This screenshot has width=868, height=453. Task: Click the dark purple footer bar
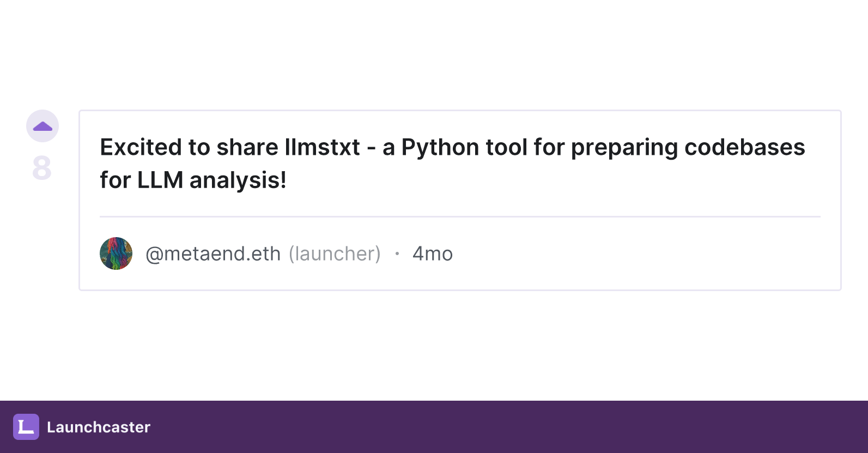pos(434,427)
